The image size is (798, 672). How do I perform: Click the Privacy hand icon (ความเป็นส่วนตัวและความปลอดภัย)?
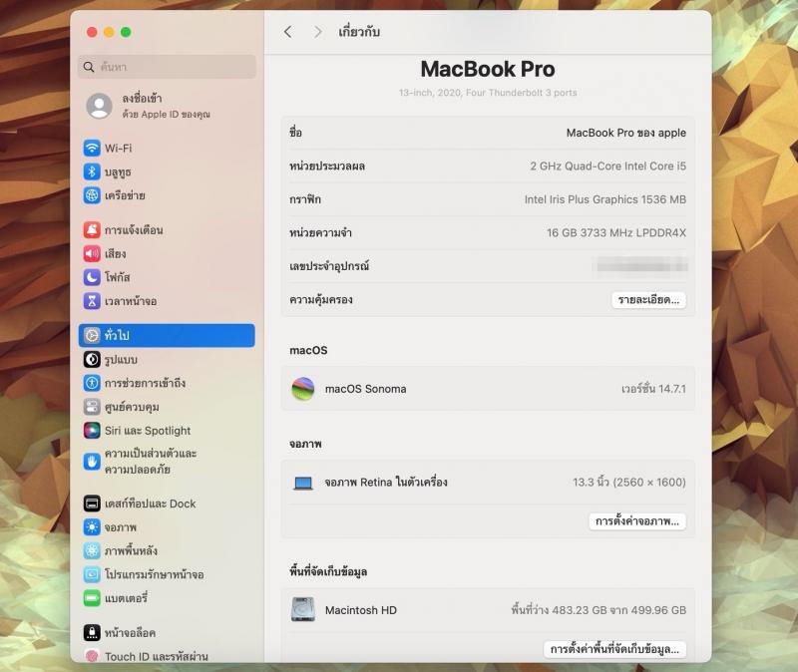(92, 462)
